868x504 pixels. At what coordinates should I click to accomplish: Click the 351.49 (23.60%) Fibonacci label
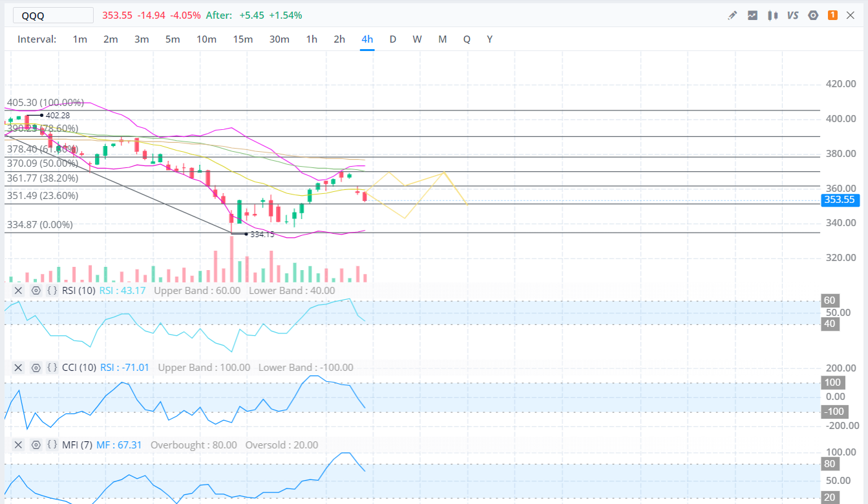(x=42, y=196)
